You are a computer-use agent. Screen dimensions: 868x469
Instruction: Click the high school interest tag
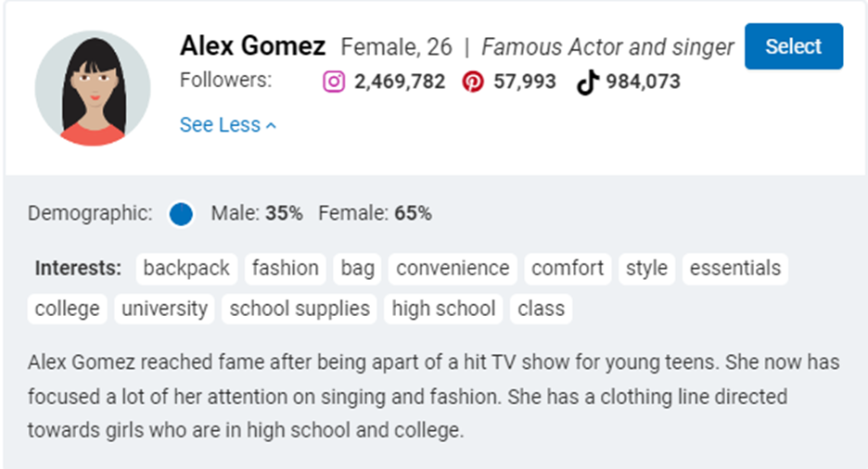443,309
